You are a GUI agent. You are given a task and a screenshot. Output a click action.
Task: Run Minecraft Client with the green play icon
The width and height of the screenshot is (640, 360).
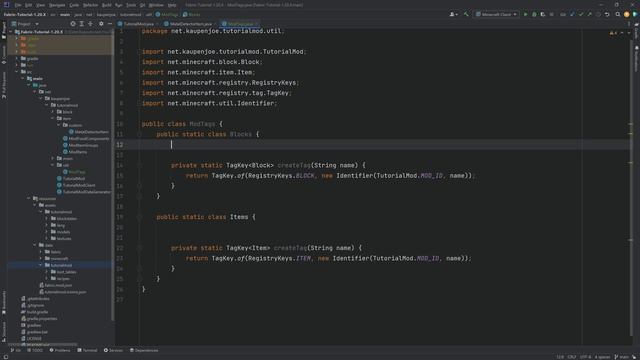525,14
